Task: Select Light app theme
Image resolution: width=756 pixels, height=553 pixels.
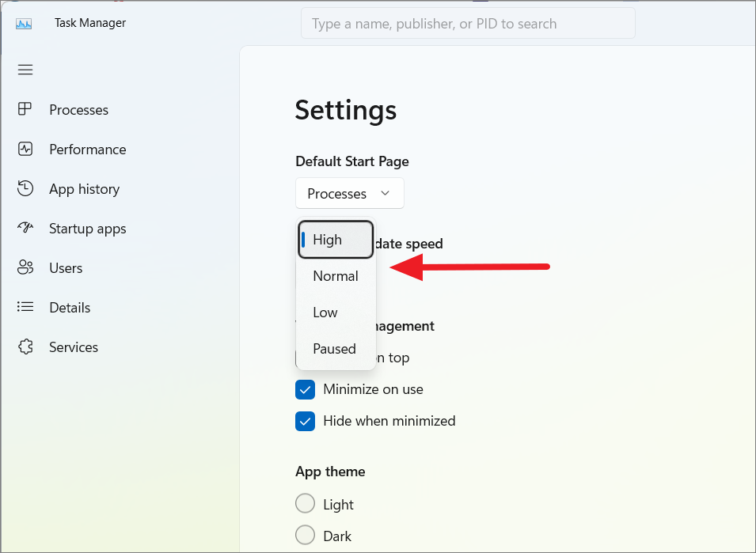Action: 306,503
